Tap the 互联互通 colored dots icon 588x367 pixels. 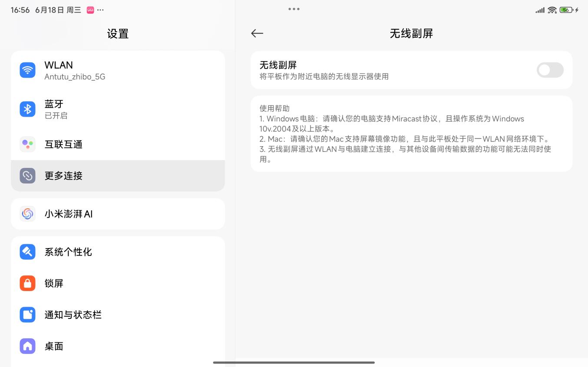(27, 144)
